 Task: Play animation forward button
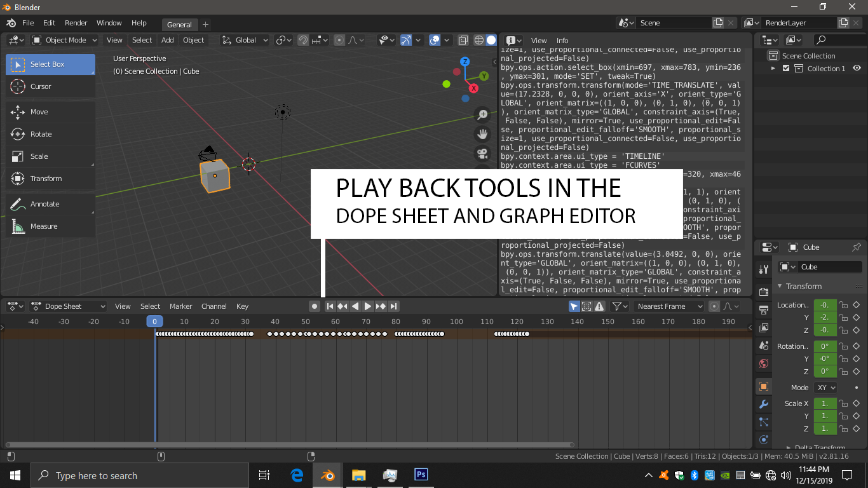pos(368,306)
